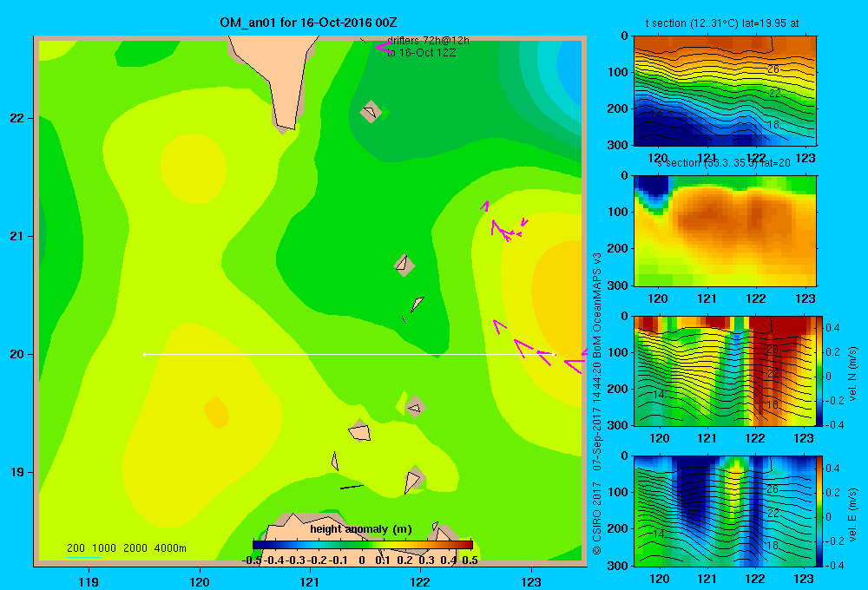Click the -0.5 tick on the height anomaly colorbar
Viewport: 868px width, 590px height.
click(253, 560)
